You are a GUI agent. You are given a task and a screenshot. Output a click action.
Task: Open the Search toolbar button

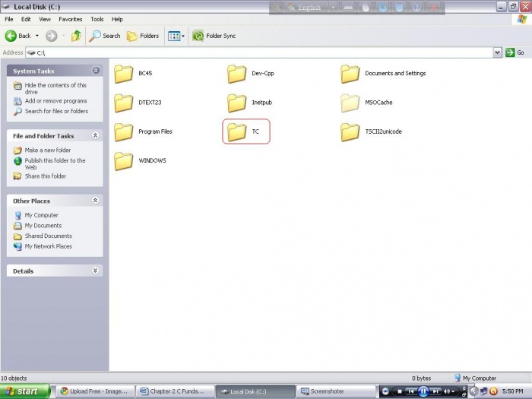click(105, 36)
